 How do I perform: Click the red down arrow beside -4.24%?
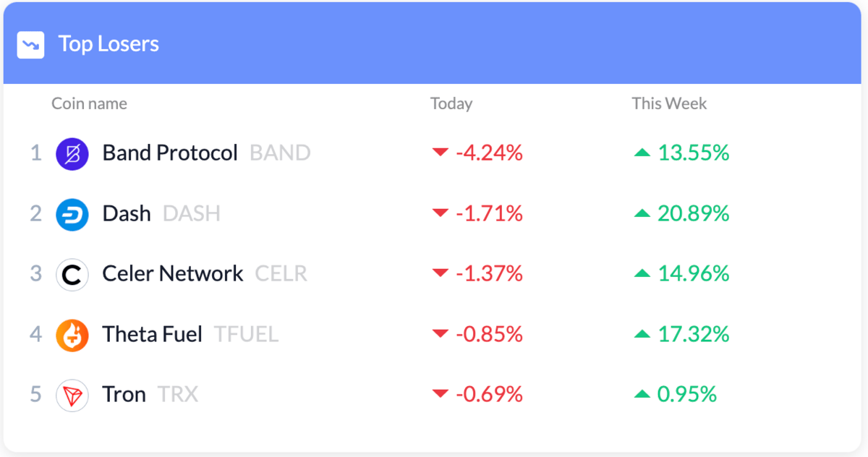pyautogui.click(x=440, y=153)
